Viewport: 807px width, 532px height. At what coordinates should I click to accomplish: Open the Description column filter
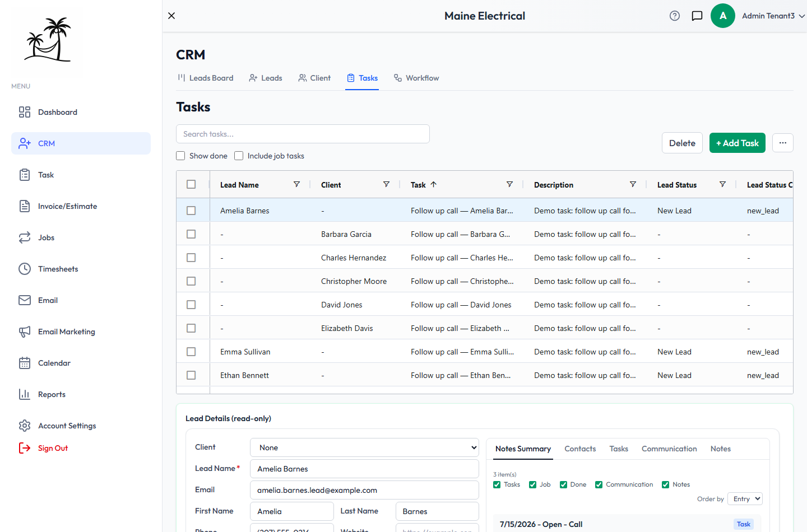click(x=633, y=184)
